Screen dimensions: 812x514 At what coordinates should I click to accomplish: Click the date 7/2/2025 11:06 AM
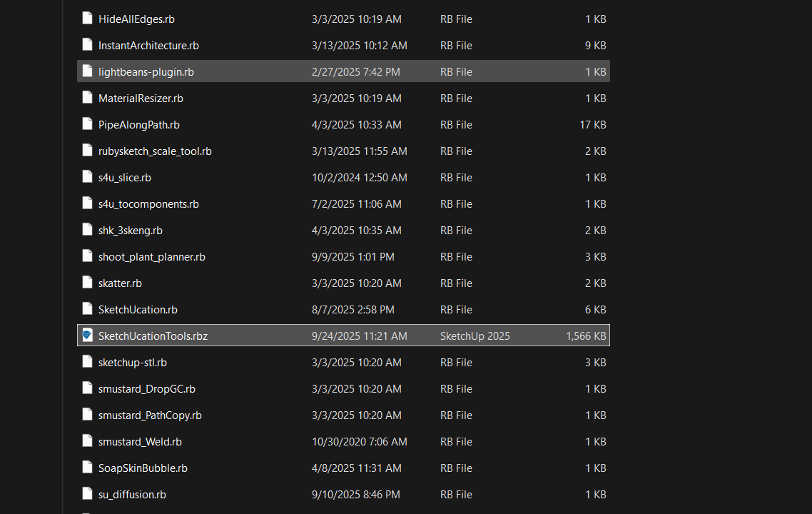click(x=357, y=204)
